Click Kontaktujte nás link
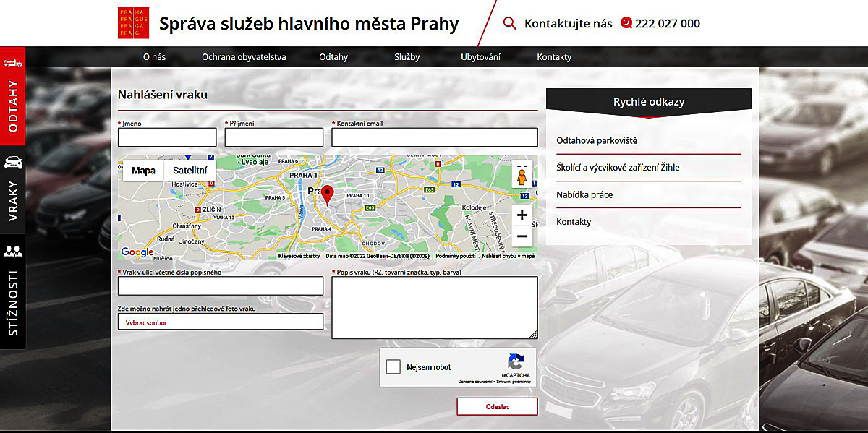Screen dimensions: 868x433 [x=568, y=24]
